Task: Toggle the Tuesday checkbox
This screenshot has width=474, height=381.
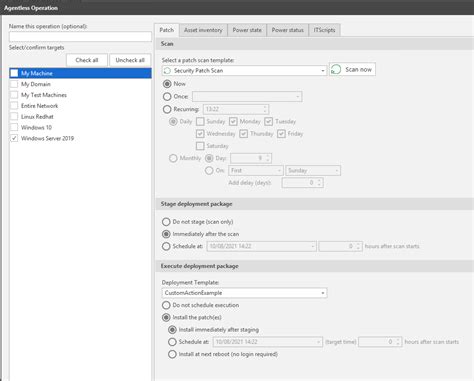Action: click(x=269, y=121)
